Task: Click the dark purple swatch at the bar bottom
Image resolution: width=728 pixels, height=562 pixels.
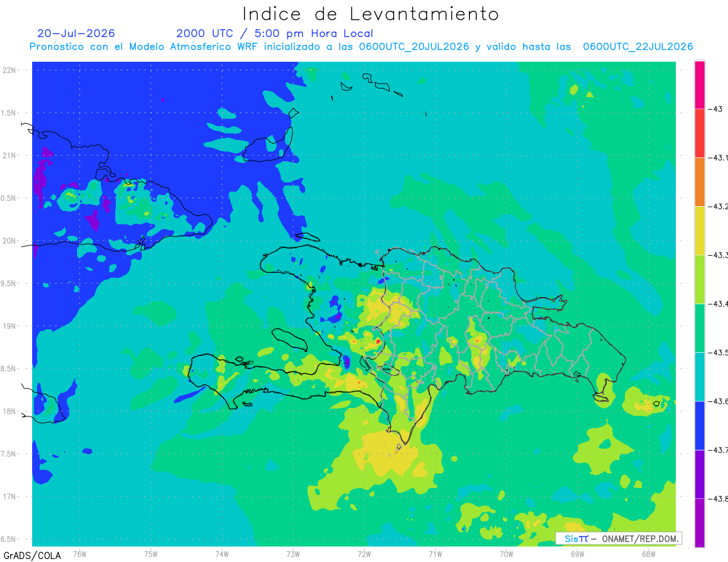Action: (x=699, y=523)
